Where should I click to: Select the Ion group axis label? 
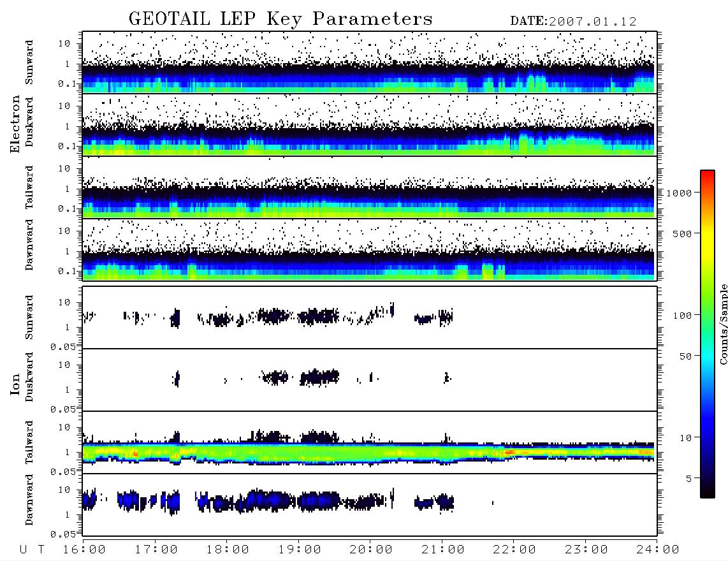coord(15,384)
